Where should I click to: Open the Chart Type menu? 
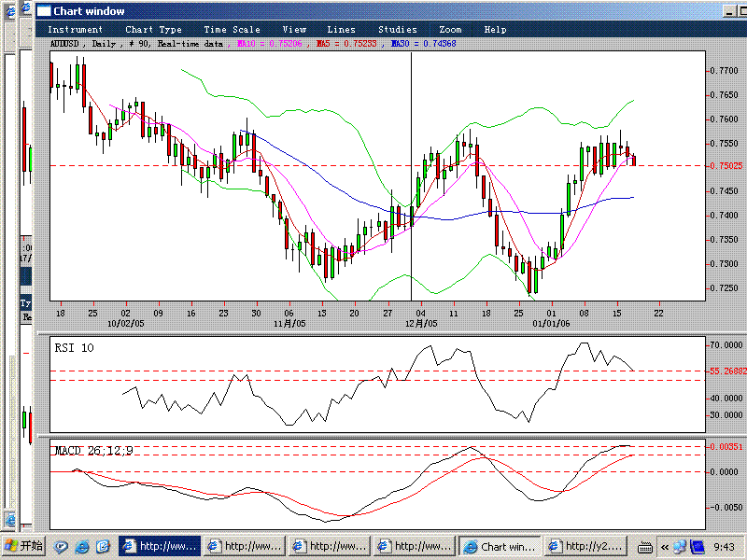[x=153, y=30]
